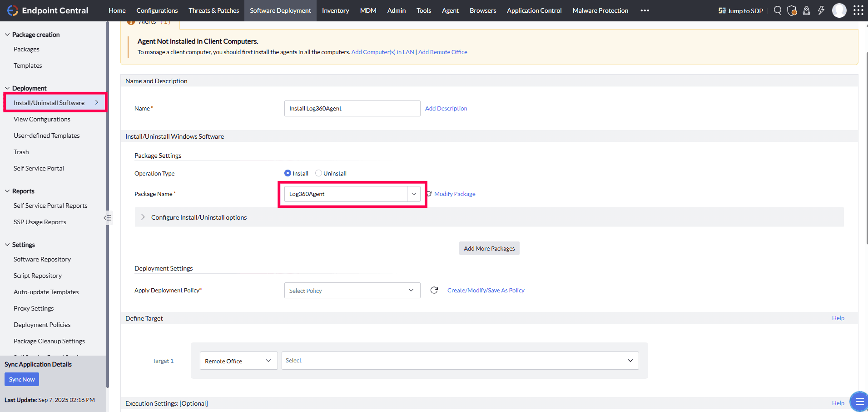Open the three-dot more modules menu

tap(645, 10)
